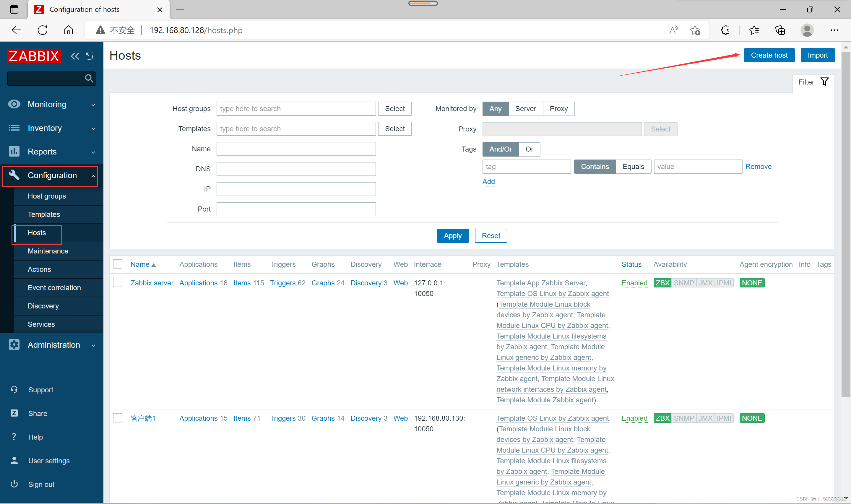Click the browser refresh icon
Screen dimensions: 851x504
43,30
